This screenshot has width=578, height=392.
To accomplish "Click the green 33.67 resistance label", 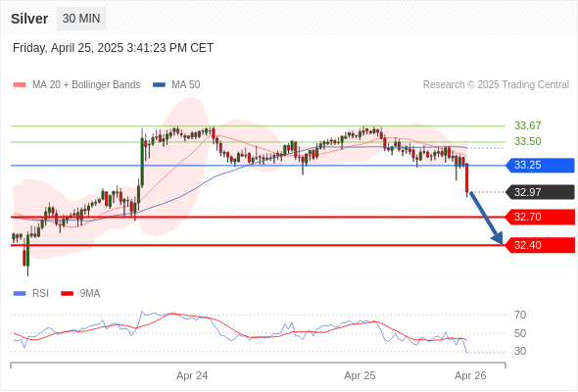I will click(x=527, y=125).
